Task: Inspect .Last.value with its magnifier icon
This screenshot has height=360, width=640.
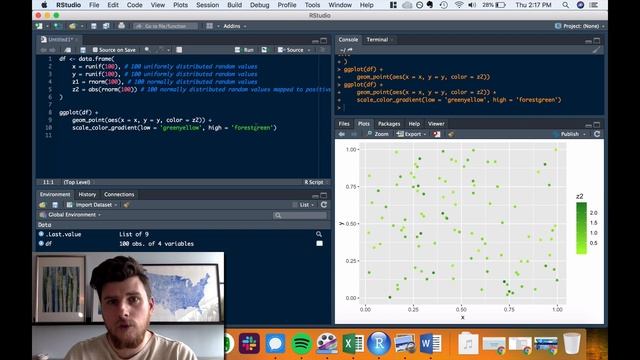Action: coord(319,234)
